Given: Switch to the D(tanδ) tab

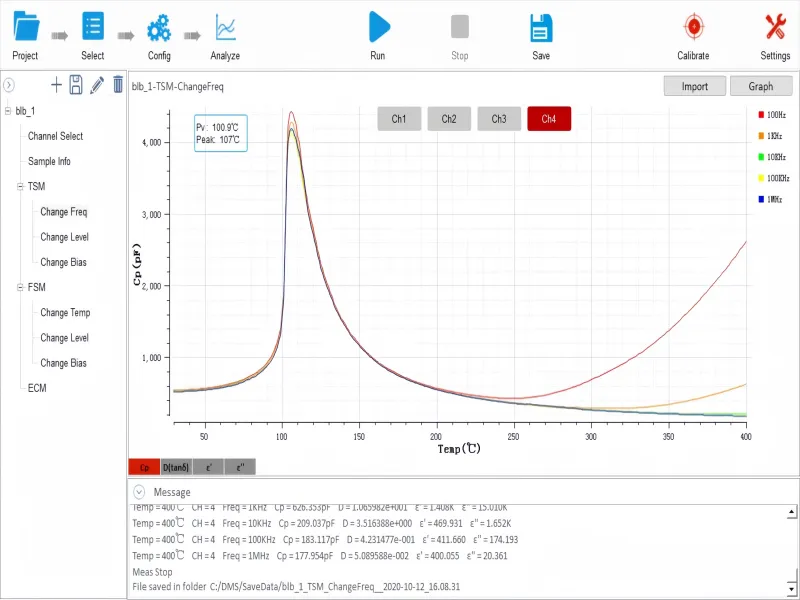Looking at the screenshot, I should 176,467.
